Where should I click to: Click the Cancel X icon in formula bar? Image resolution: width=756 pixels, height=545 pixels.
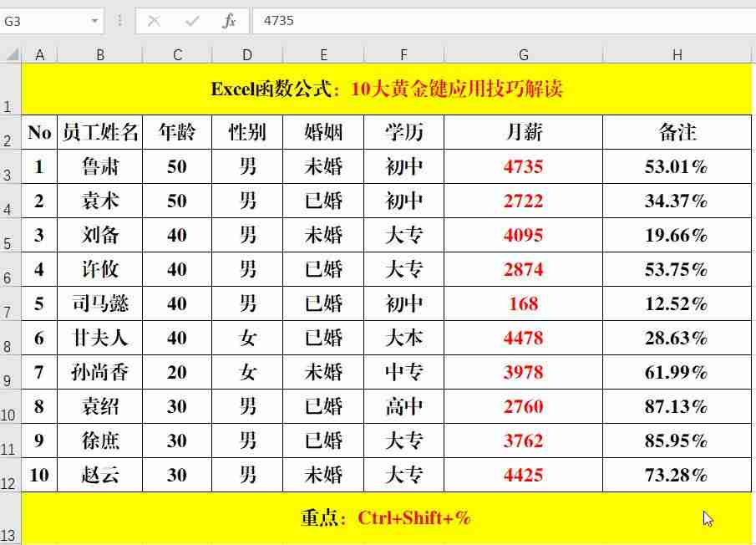click(x=154, y=21)
